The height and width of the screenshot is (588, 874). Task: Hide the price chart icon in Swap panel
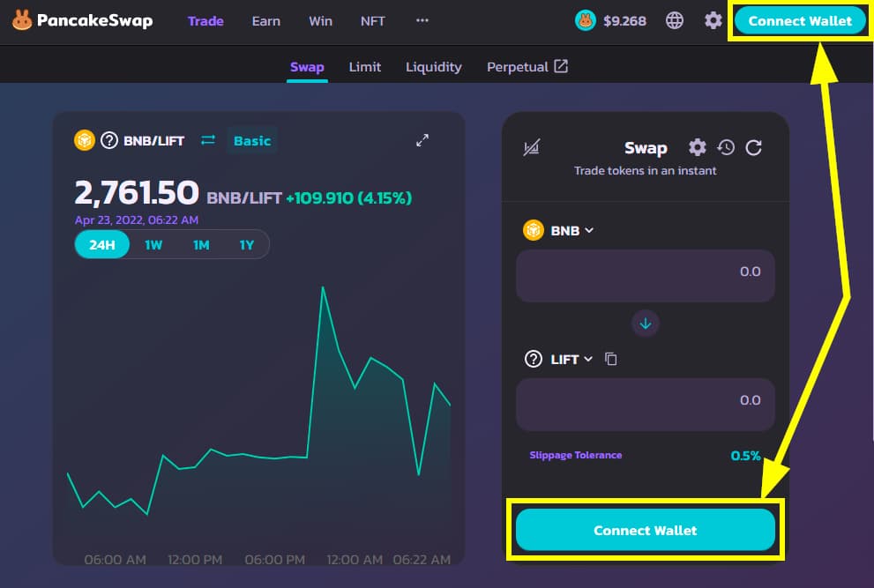tap(531, 148)
